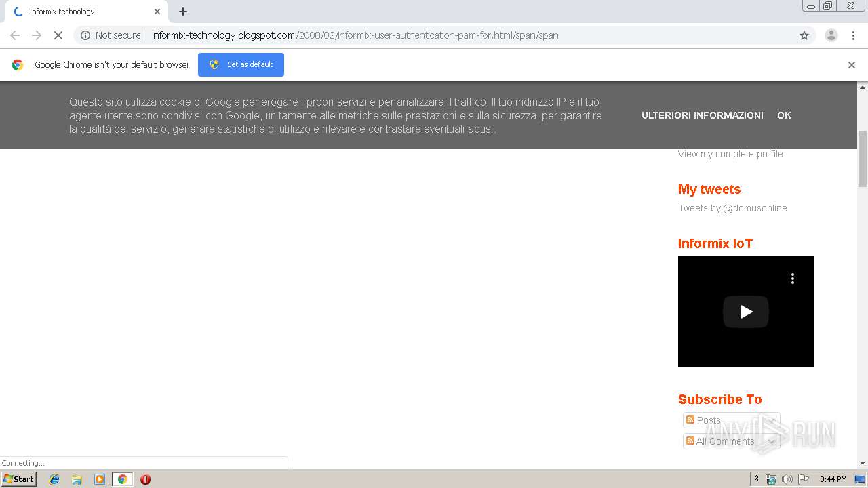Click scrollbar up arrow
Screen dimensions: 868x488
pos(863,87)
